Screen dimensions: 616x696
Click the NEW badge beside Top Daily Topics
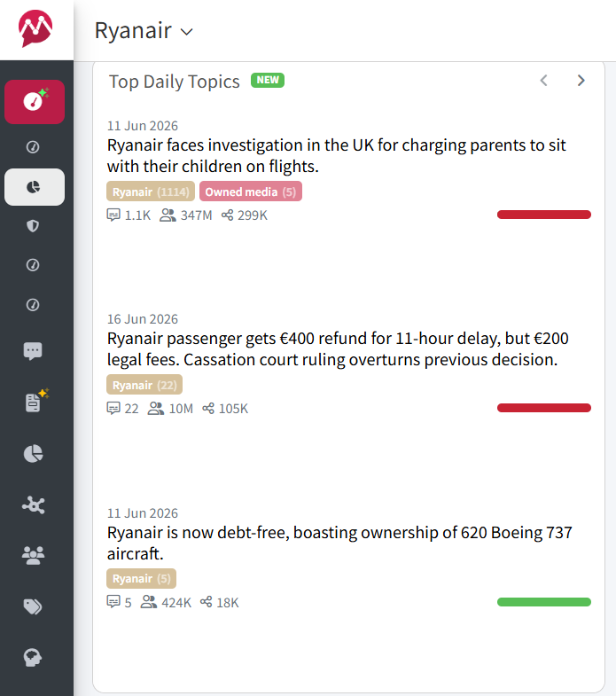(x=268, y=81)
